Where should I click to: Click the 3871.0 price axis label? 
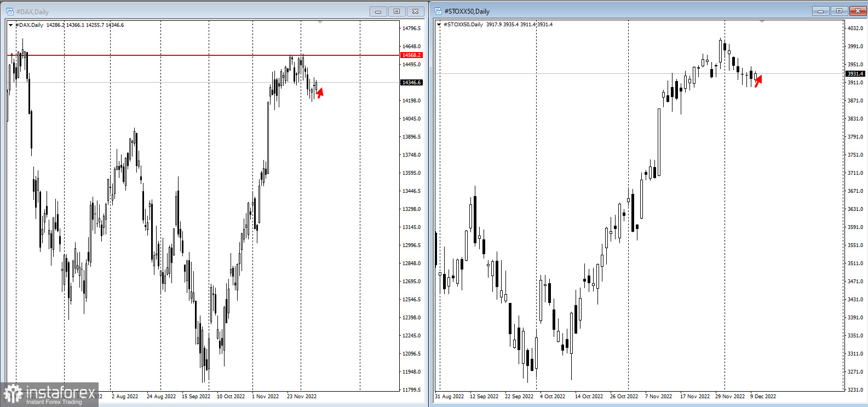[855, 101]
